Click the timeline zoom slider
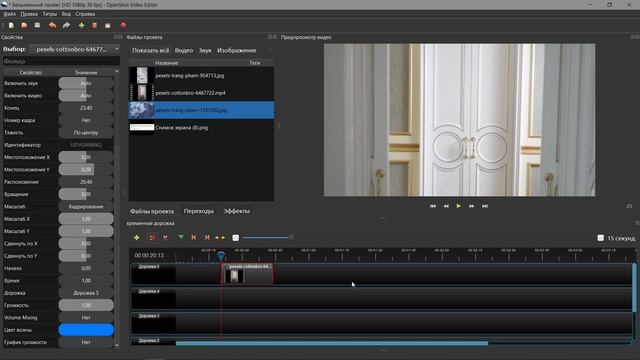This screenshot has width=640, height=360. tap(268, 238)
